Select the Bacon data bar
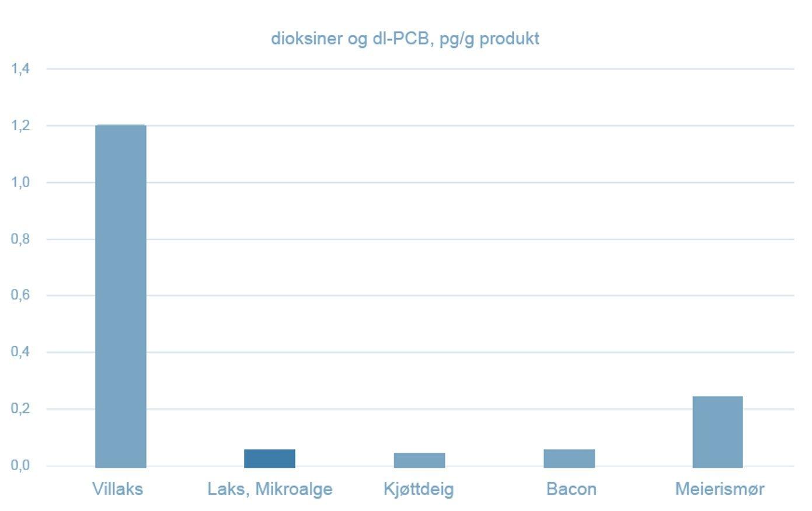The width and height of the screenshot is (812, 511). (569, 458)
